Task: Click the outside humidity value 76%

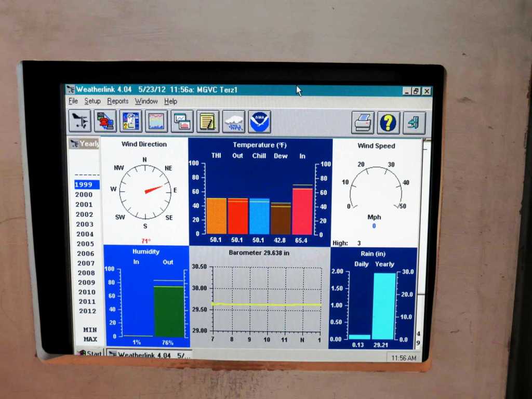Action: pyautogui.click(x=168, y=342)
